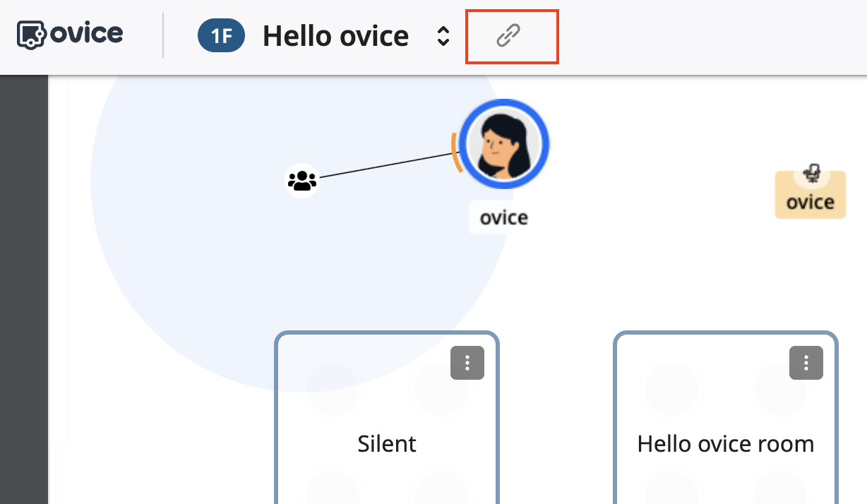The width and height of the screenshot is (867, 504).
Task: Copy the space link with the chain icon
Action: click(x=508, y=35)
